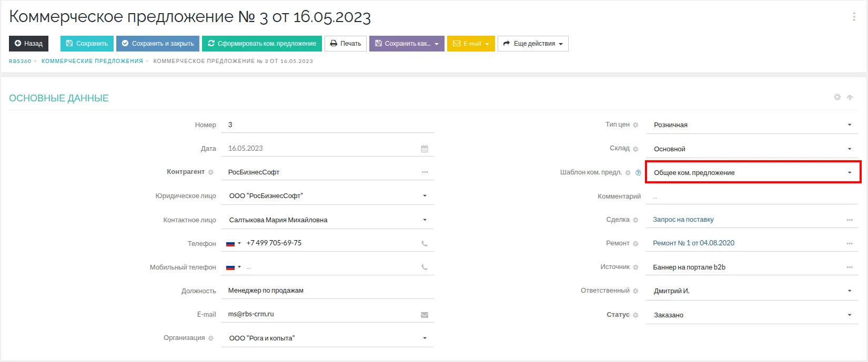Image resolution: width=868 pixels, height=362 pixels.
Task: Click the gear icon in Основные данные header
Action: pos(837,97)
